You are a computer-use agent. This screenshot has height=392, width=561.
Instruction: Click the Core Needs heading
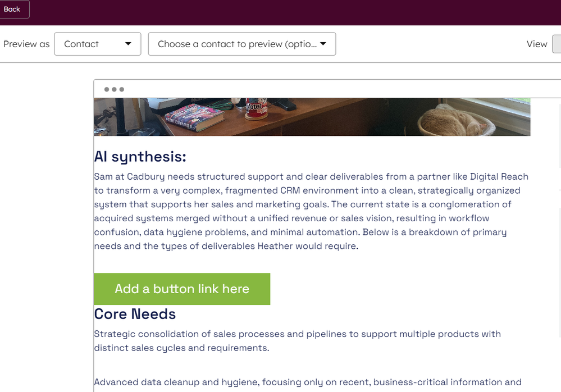[135, 314]
